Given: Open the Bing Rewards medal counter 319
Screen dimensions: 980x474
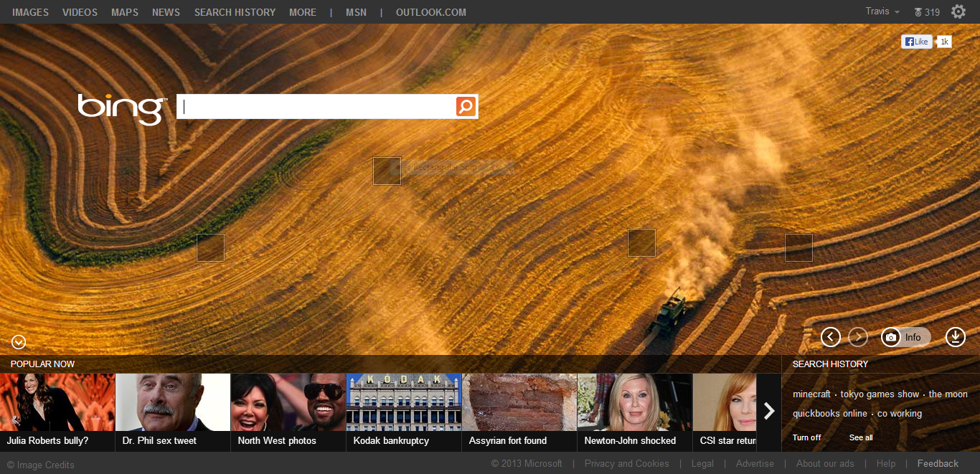Looking at the screenshot, I should [927, 12].
